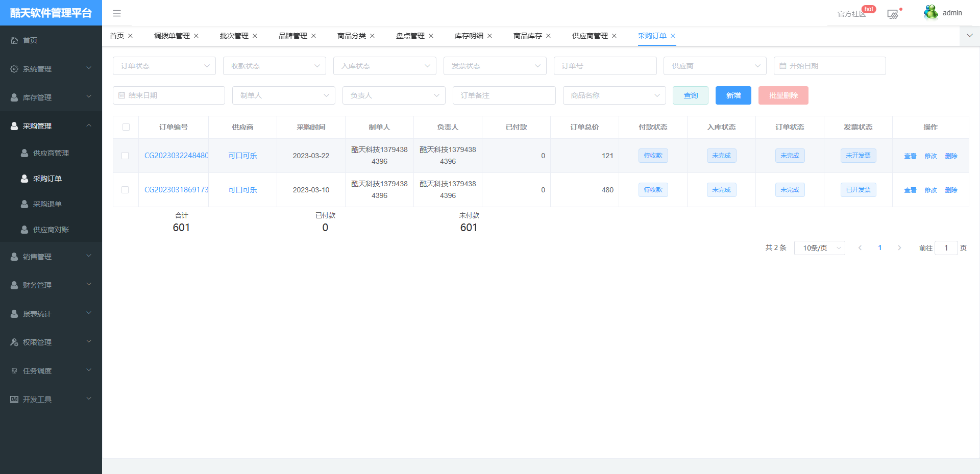Open the screen settings icon in header
Screen dimensions: 980x474
[x=893, y=14]
